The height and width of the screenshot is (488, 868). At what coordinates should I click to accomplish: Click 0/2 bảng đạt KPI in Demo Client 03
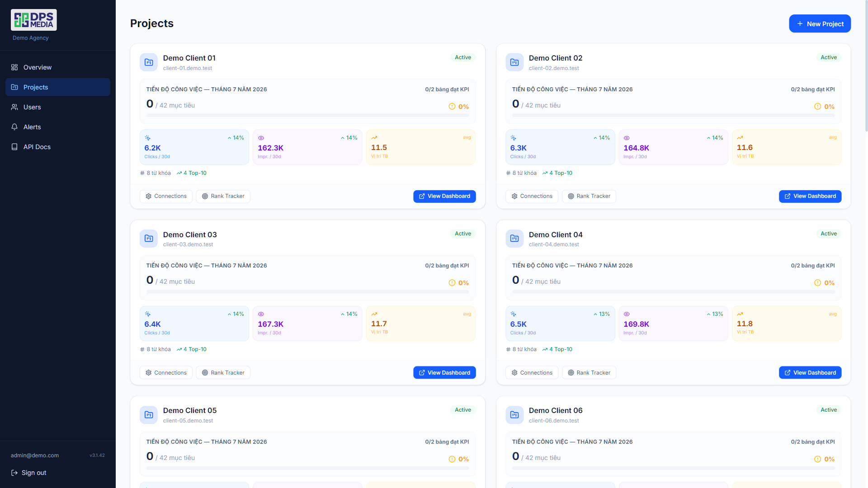447,266
